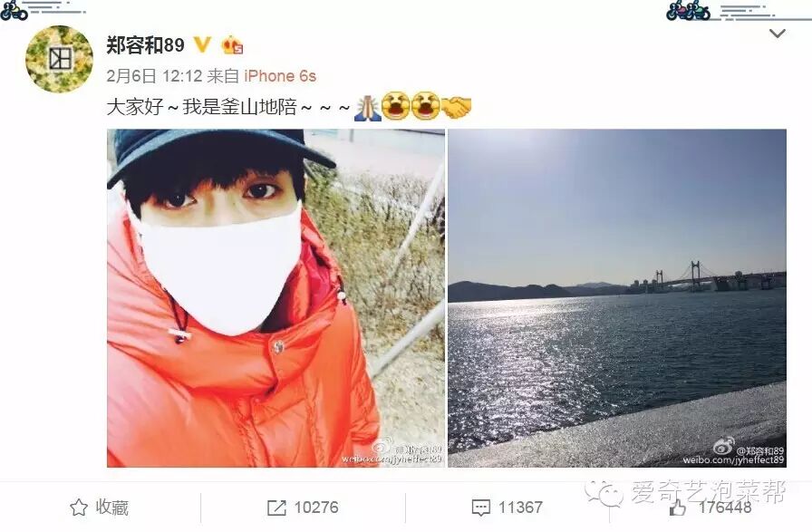Click the yellow V verified badge

click(x=202, y=45)
